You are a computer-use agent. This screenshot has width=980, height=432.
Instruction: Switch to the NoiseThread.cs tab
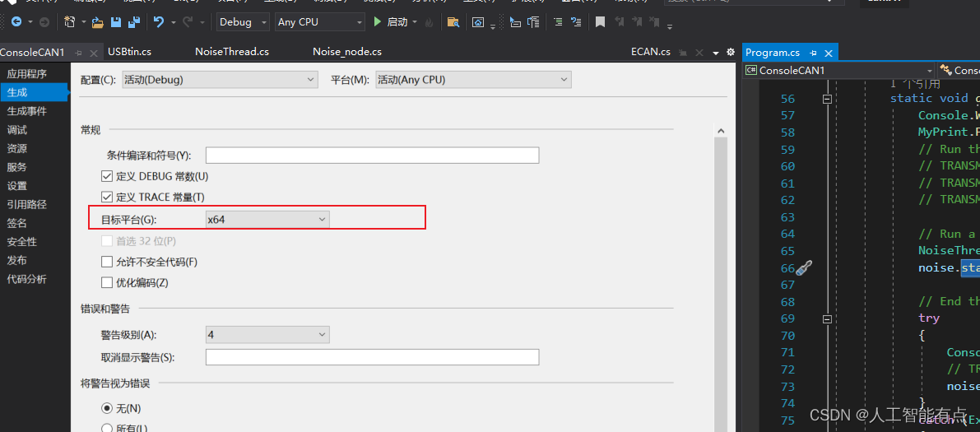(232, 52)
